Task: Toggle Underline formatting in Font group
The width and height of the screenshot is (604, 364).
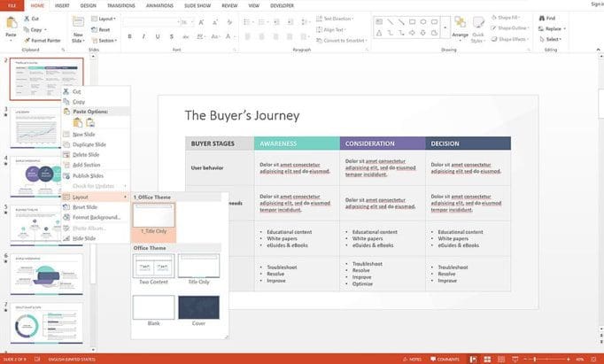Action: point(157,36)
